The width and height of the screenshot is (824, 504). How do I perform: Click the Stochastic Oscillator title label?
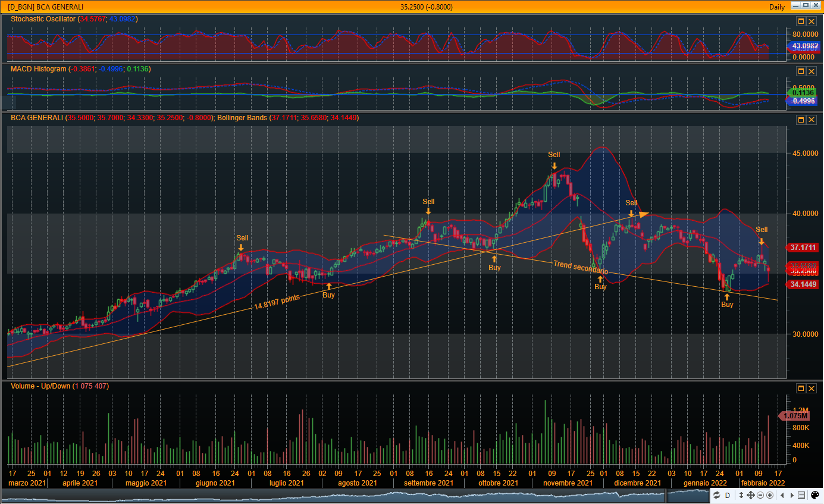click(43, 19)
